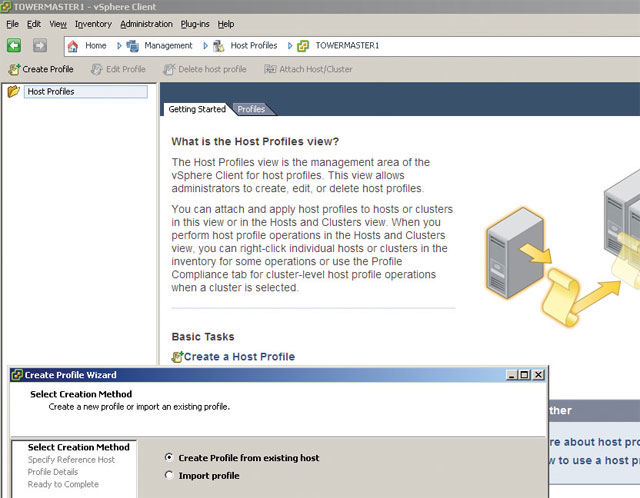This screenshot has height=498, width=640.
Task: Click Specify Reference Host wizard step
Action: (x=71, y=460)
